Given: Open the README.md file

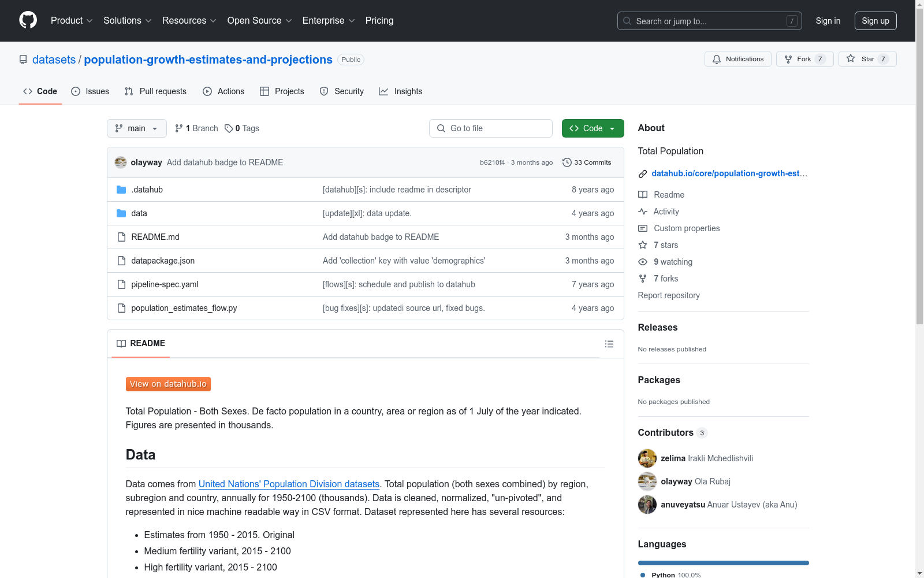Looking at the screenshot, I should [155, 237].
